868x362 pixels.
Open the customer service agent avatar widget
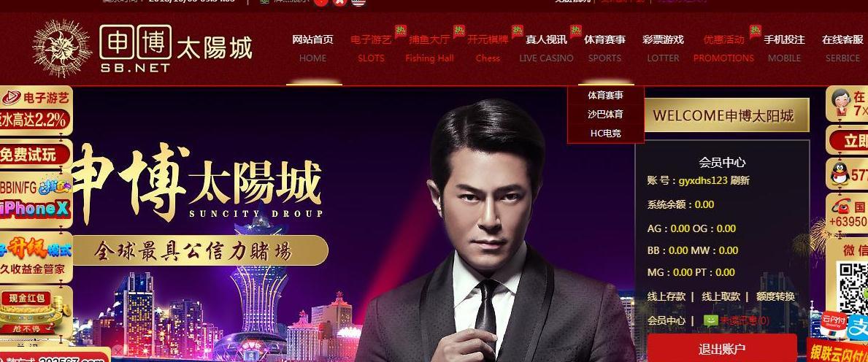841,103
